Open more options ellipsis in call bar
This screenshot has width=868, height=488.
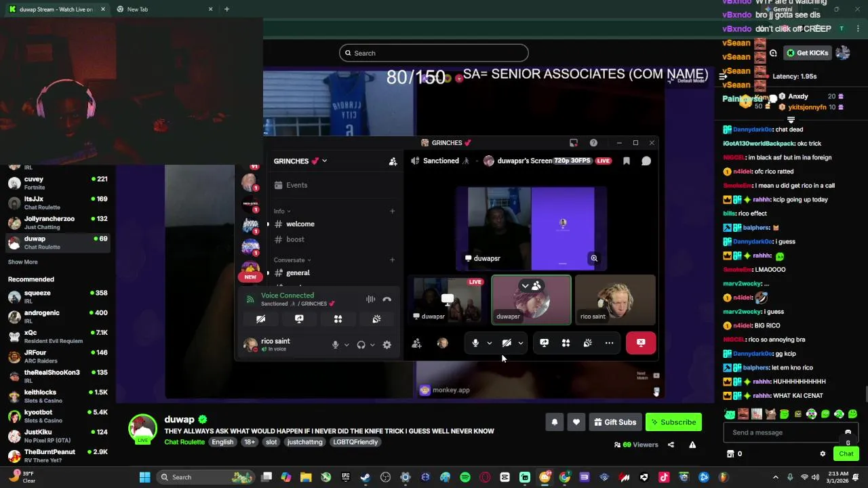[x=609, y=343]
